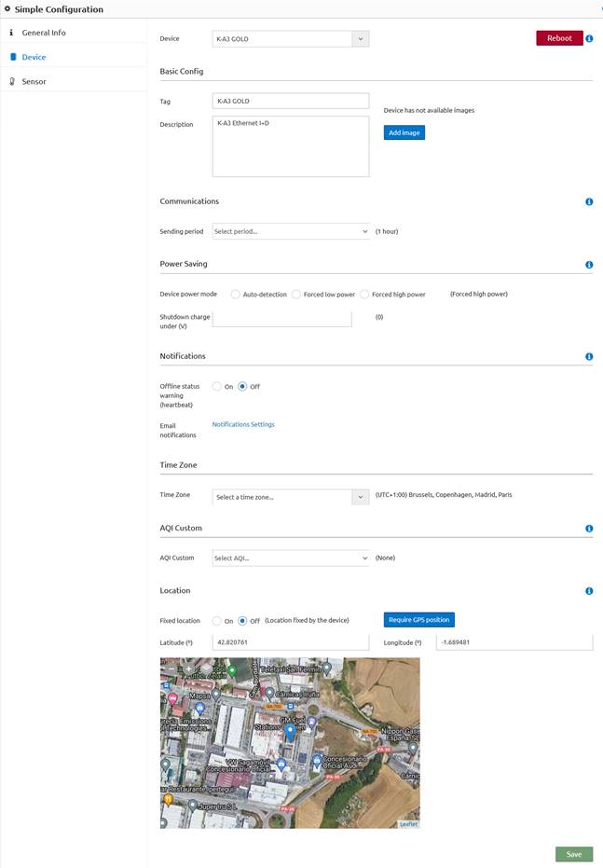Select Forced low power mode
This screenshot has height=868, width=603.
pyautogui.click(x=296, y=295)
